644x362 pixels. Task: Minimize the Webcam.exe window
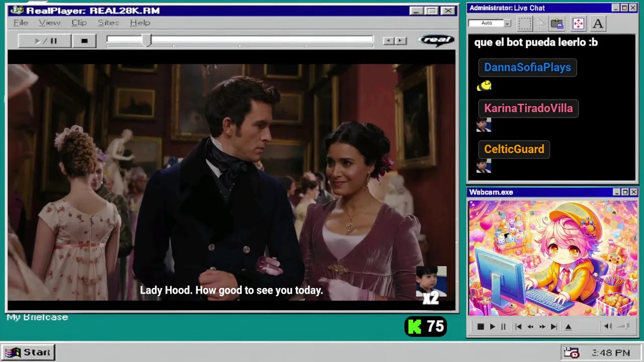click(x=616, y=192)
